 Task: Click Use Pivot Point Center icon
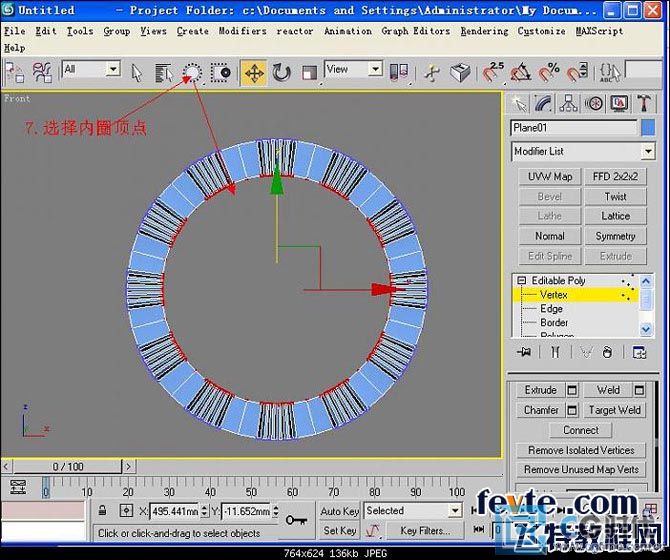[399, 72]
